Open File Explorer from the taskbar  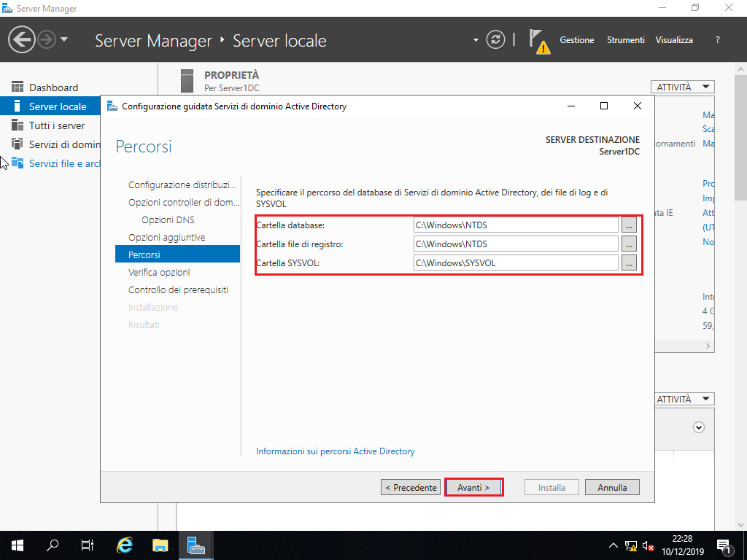159,545
